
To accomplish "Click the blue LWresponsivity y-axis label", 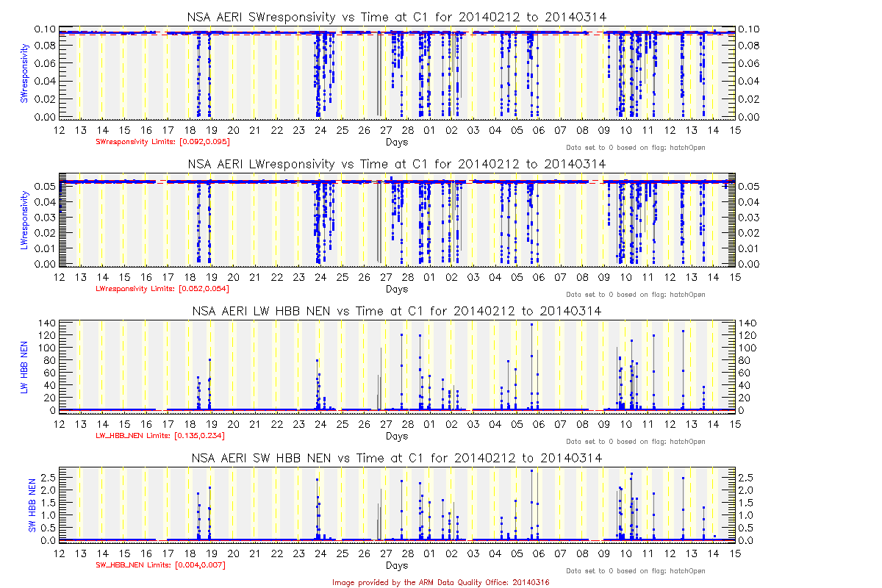I will [x=24, y=220].
